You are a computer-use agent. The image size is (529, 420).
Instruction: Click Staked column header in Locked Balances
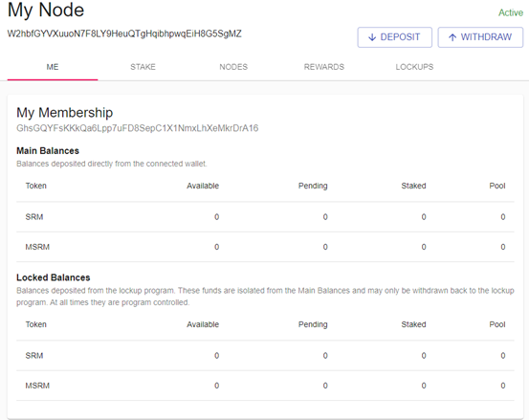coord(413,324)
